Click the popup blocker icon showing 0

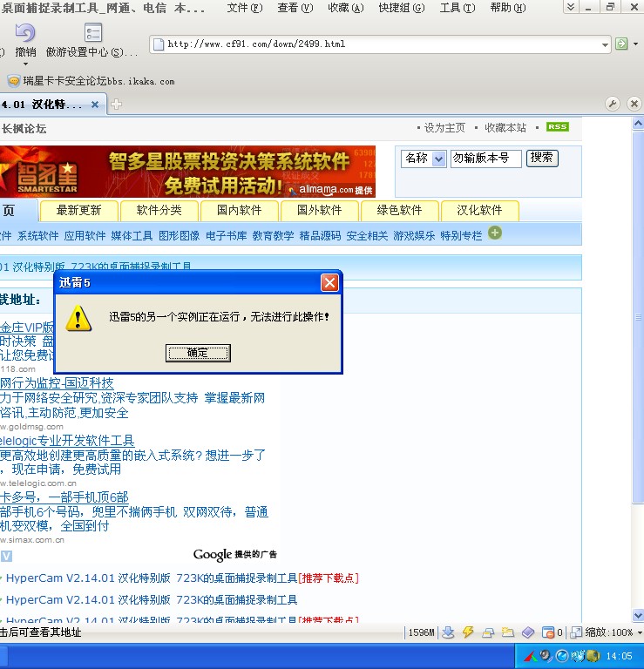coord(548,632)
